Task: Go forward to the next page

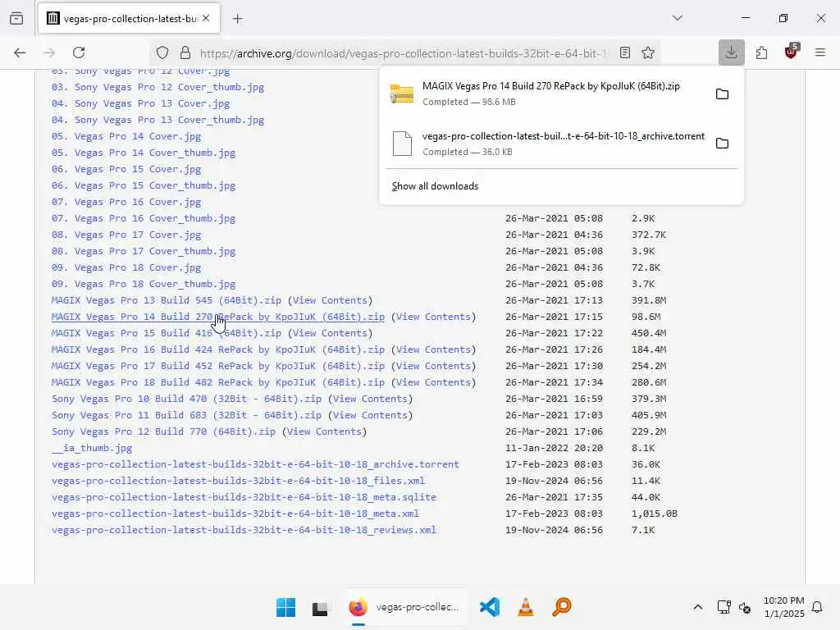Action: (49, 52)
